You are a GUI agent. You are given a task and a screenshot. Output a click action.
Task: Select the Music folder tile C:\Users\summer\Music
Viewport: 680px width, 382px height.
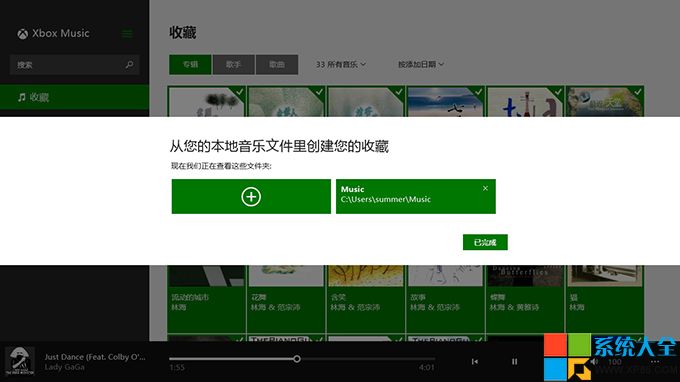[x=415, y=196]
